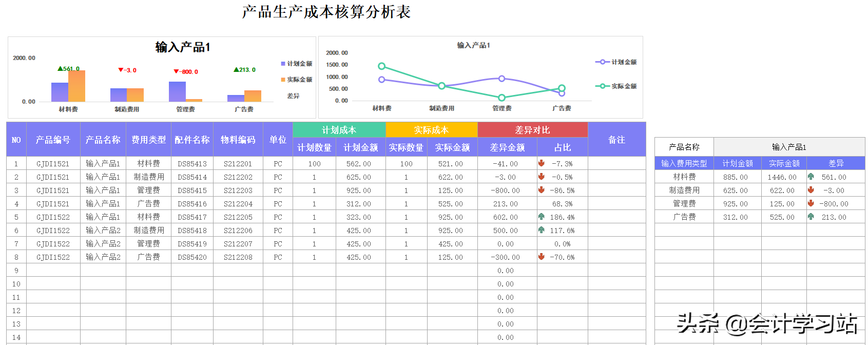Click the orange bar for 广告费
Screen dimensions: 868x345
point(253,96)
